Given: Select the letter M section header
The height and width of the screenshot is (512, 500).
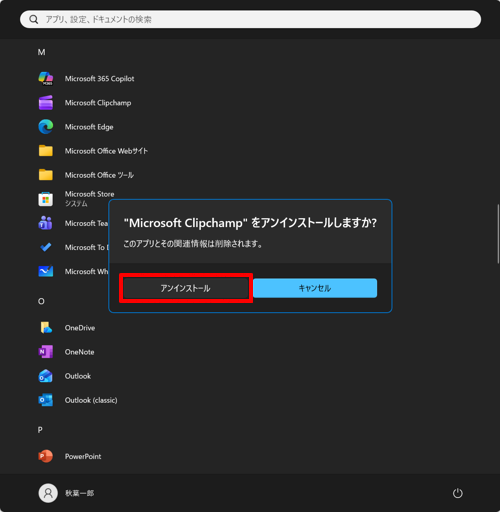Looking at the screenshot, I should [x=41, y=52].
